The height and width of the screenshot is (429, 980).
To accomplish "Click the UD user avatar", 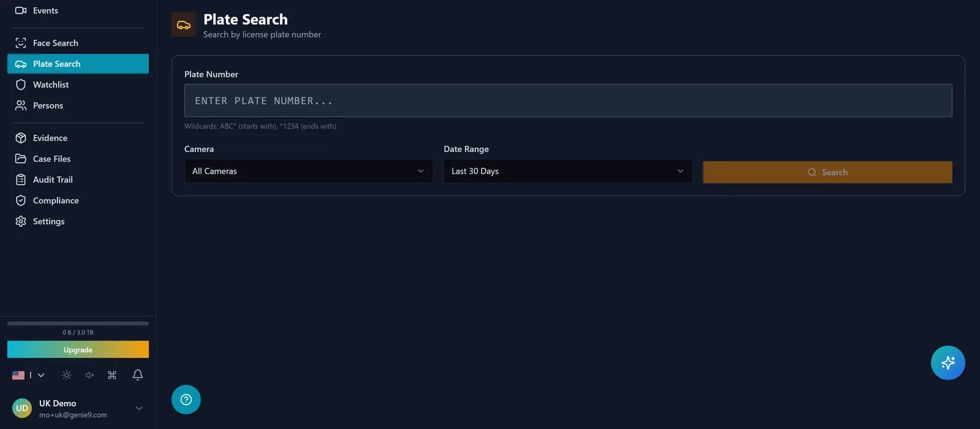I will pos(22,408).
